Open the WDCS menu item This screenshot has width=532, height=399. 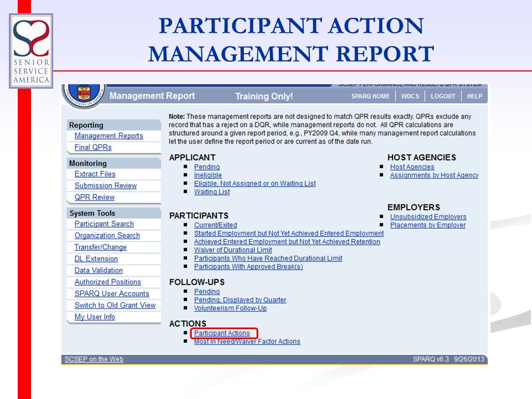coord(410,96)
